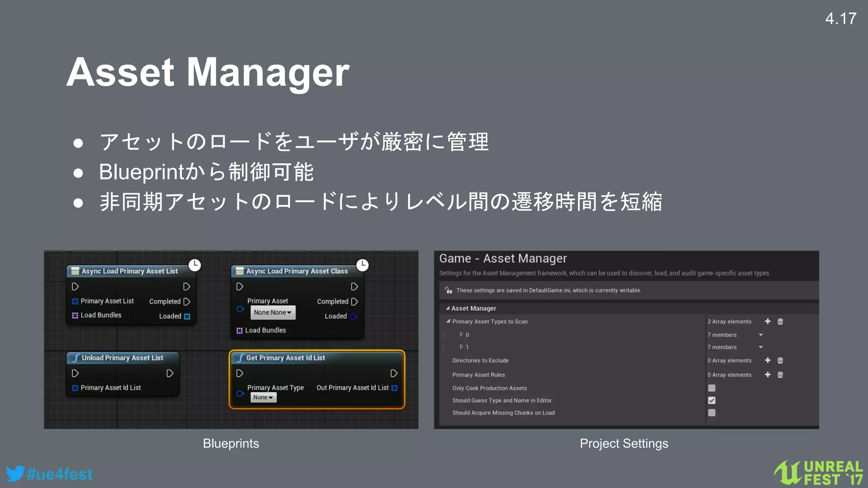Click output exec pin of Async Load Primary Asset List

tap(186, 287)
